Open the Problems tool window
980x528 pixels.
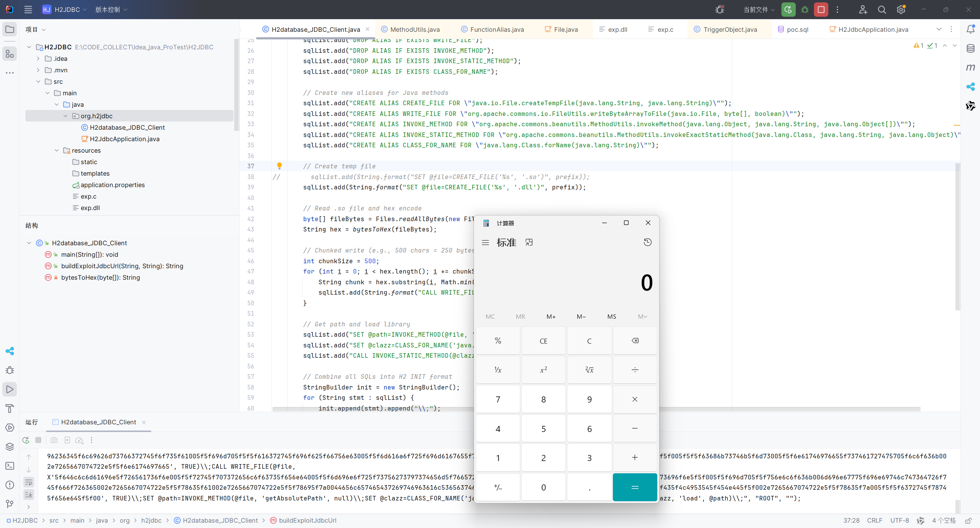click(x=10, y=485)
